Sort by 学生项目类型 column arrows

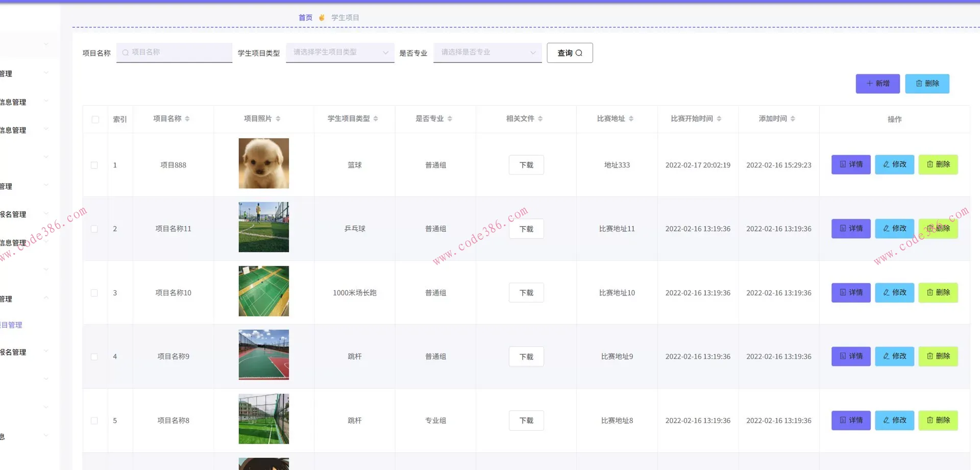[x=376, y=119]
